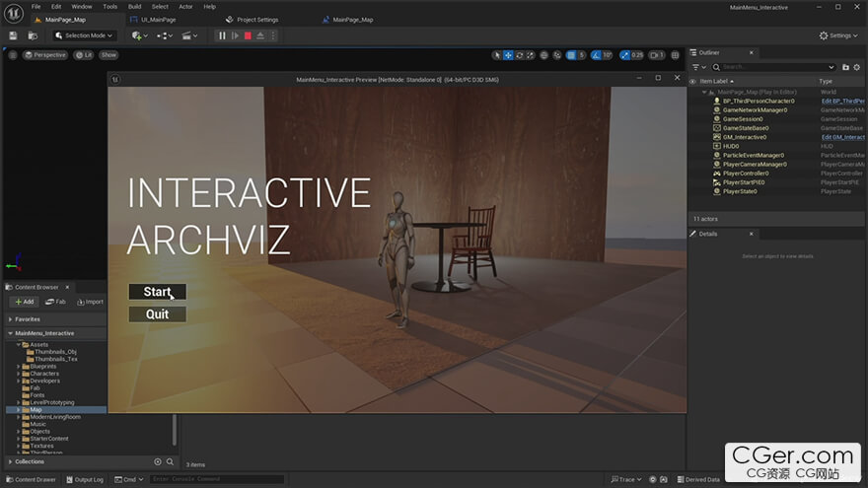The width and height of the screenshot is (868, 488).
Task: Toggle visibility column eye in Outliner header
Action: (692, 81)
